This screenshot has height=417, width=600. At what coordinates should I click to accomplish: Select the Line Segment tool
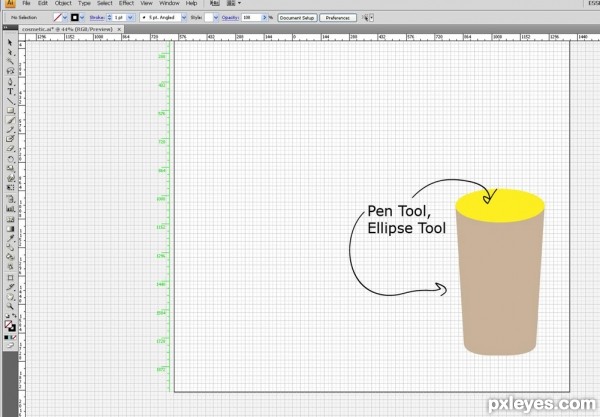pos(10,101)
